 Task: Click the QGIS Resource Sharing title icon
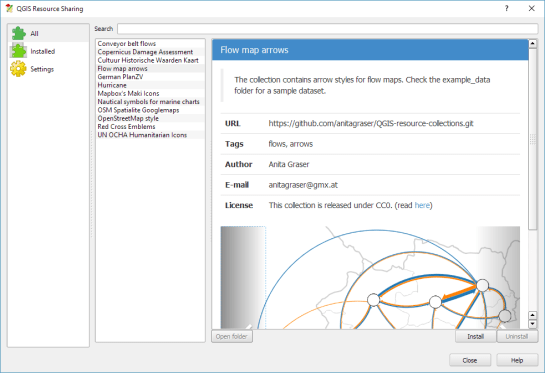click(x=9, y=8)
